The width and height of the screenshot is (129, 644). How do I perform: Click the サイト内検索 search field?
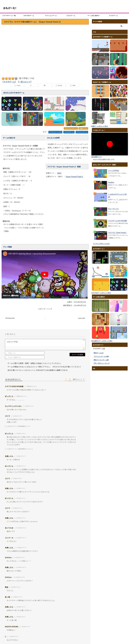click(106, 26)
